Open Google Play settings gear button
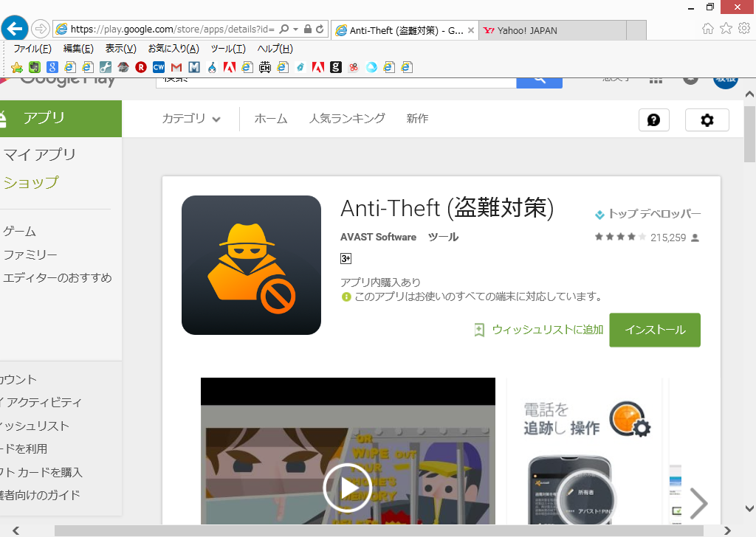The height and width of the screenshot is (537, 756). [x=707, y=120]
